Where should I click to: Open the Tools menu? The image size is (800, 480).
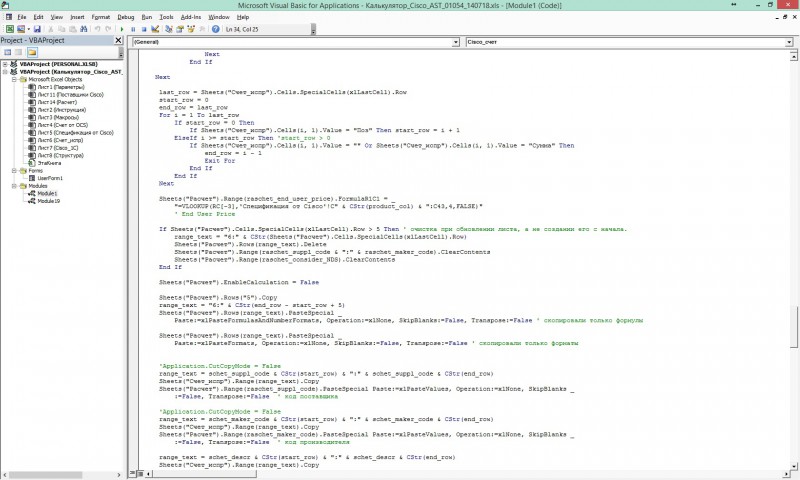pyautogui.click(x=167, y=17)
